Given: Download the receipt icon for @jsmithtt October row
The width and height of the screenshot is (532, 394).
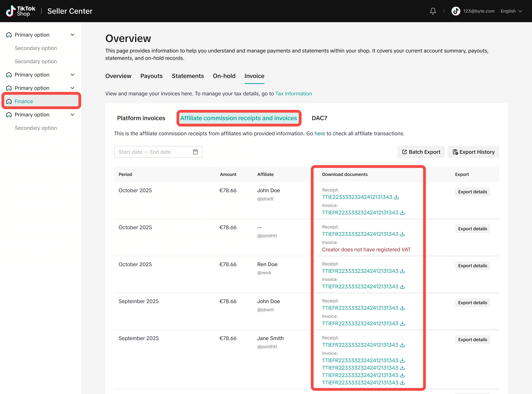Looking at the screenshot, I should point(402,234).
